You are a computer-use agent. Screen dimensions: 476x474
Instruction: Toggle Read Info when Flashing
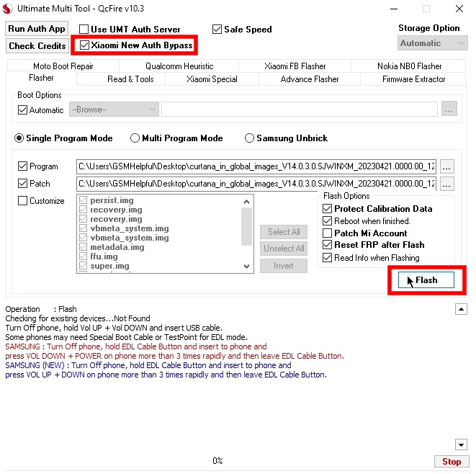click(x=327, y=257)
